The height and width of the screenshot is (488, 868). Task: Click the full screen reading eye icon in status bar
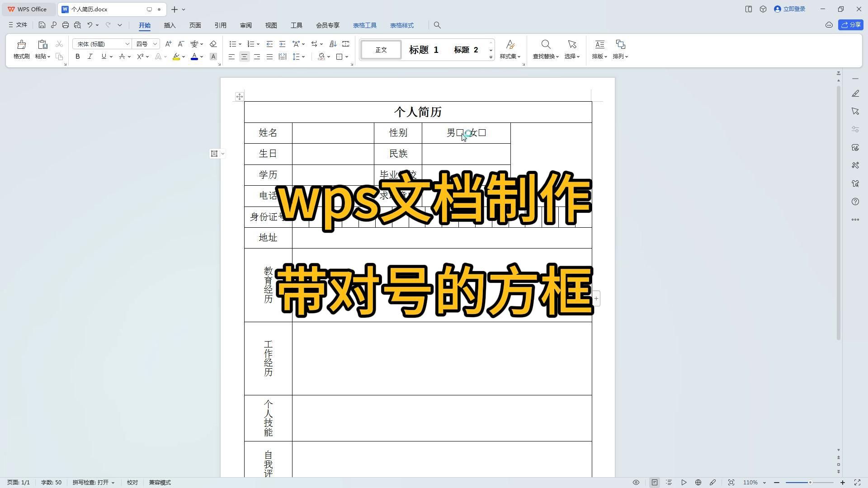(636, 482)
